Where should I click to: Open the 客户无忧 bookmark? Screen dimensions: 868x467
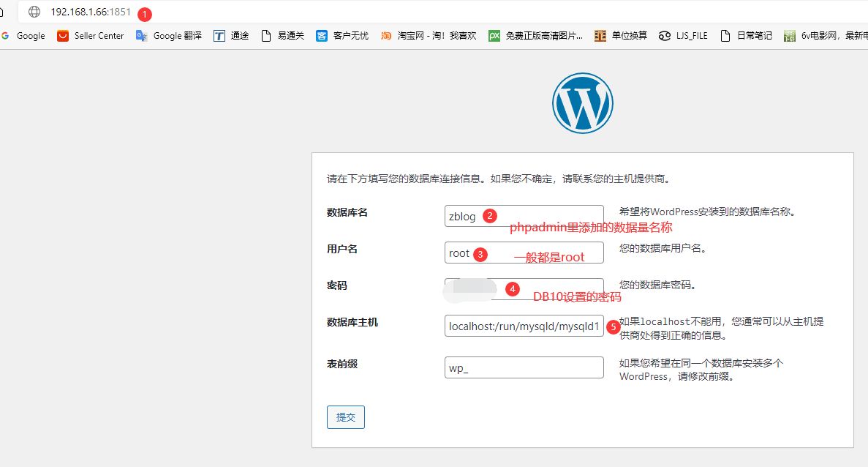click(342, 35)
